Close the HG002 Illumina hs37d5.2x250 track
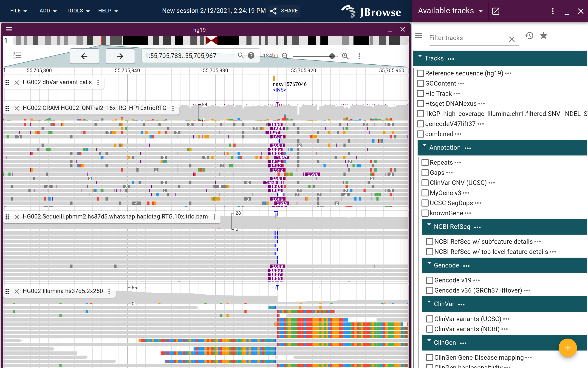 (x=17, y=291)
